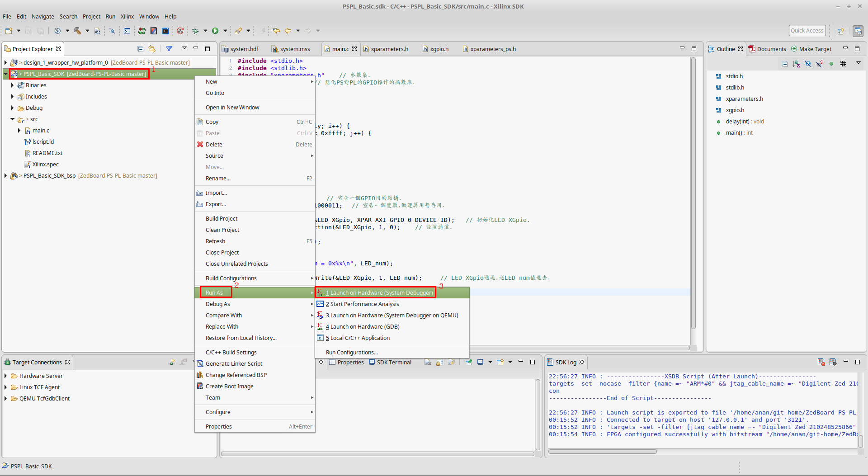Collapse All in the Outline panel
The width and height of the screenshot is (868, 476).
785,64
